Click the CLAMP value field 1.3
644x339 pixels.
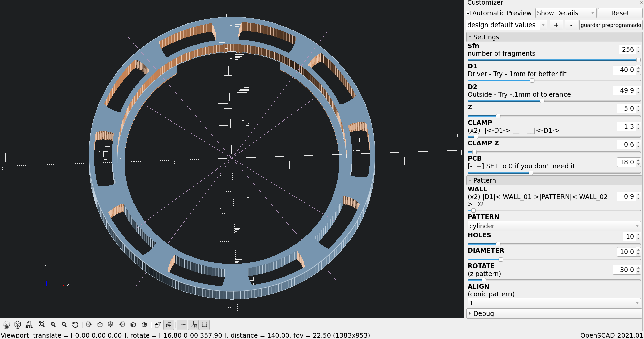coord(627,126)
